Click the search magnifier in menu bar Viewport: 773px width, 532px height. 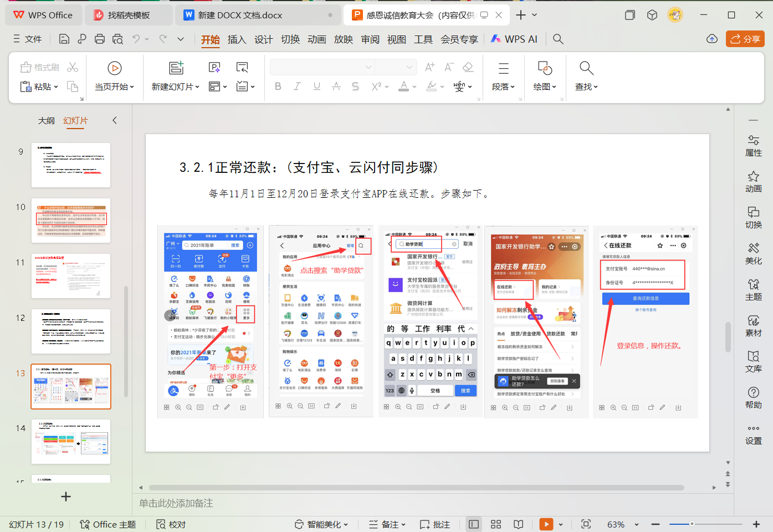pyautogui.click(x=558, y=39)
